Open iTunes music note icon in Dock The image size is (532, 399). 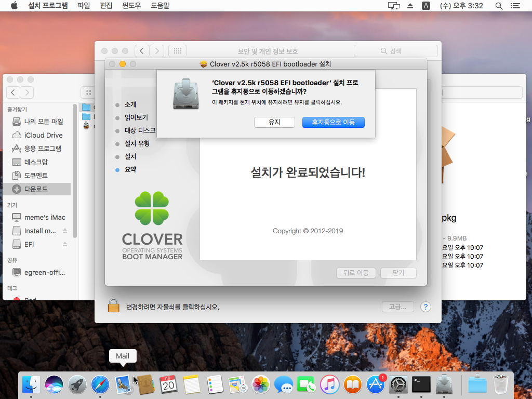pos(329,385)
